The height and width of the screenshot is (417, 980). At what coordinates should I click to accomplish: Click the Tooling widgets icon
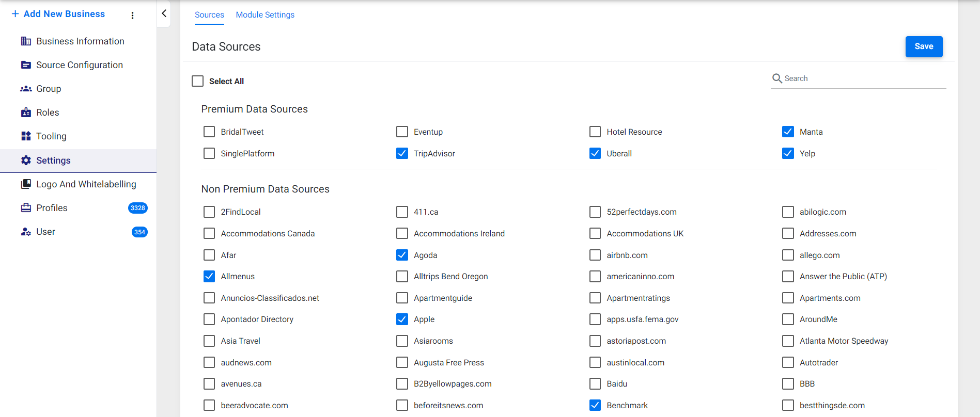pyautogui.click(x=26, y=136)
